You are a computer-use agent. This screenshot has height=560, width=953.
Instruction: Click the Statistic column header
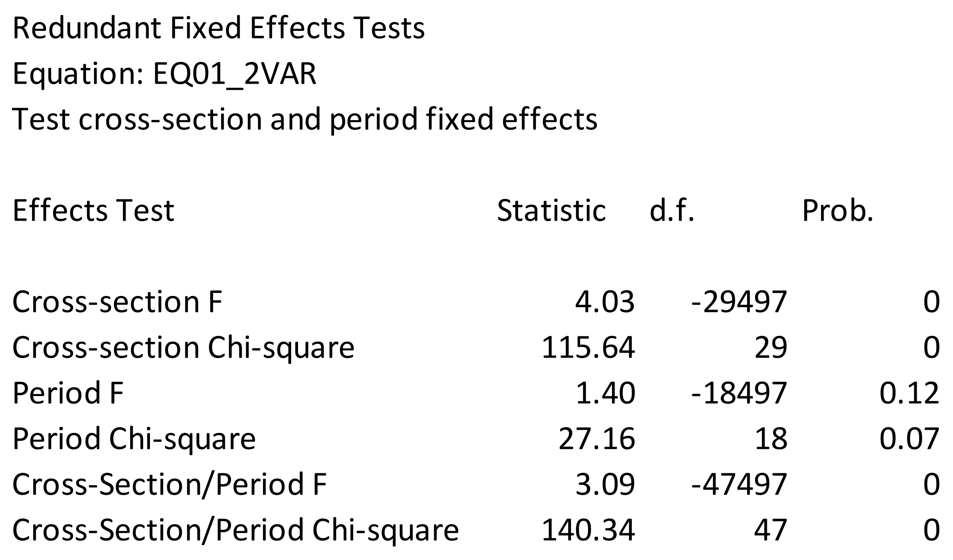[551, 210]
